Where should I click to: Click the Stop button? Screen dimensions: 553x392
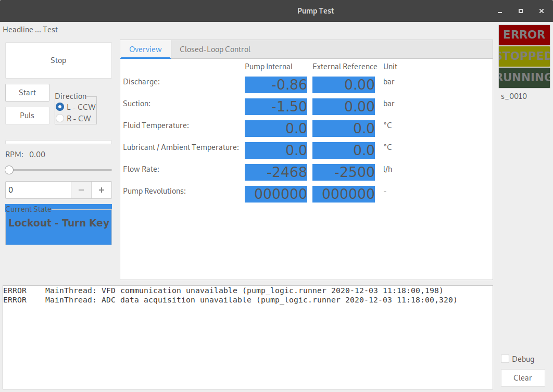pos(58,60)
